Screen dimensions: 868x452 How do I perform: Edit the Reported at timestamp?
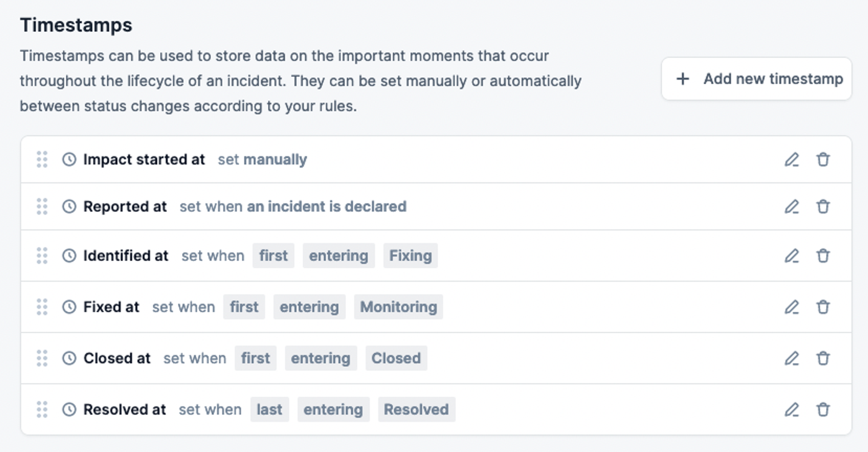pos(792,206)
